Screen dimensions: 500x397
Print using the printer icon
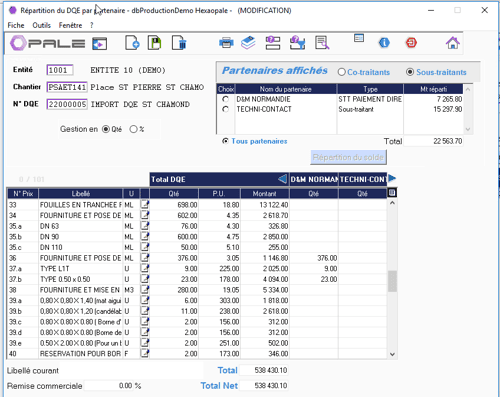pyautogui.click(x=226, y=43)
